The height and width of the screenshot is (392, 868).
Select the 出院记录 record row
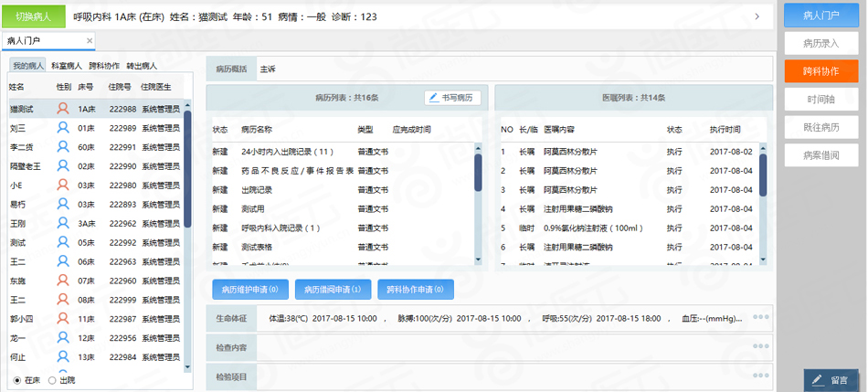pos(343,190)
